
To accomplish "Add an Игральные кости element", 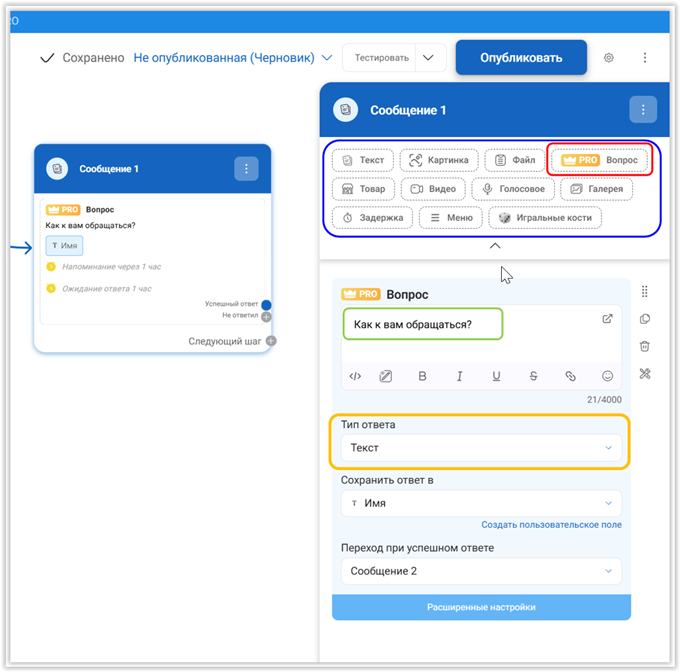I will coord(545,218).
